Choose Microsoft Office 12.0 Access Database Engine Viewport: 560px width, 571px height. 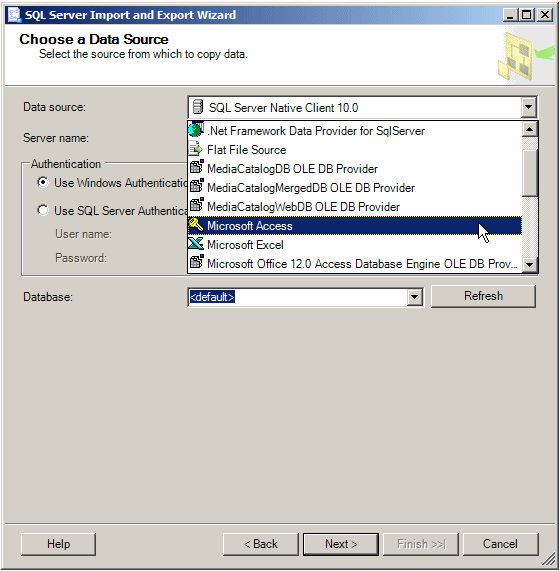pyautogui.click(x=355, y=263)
